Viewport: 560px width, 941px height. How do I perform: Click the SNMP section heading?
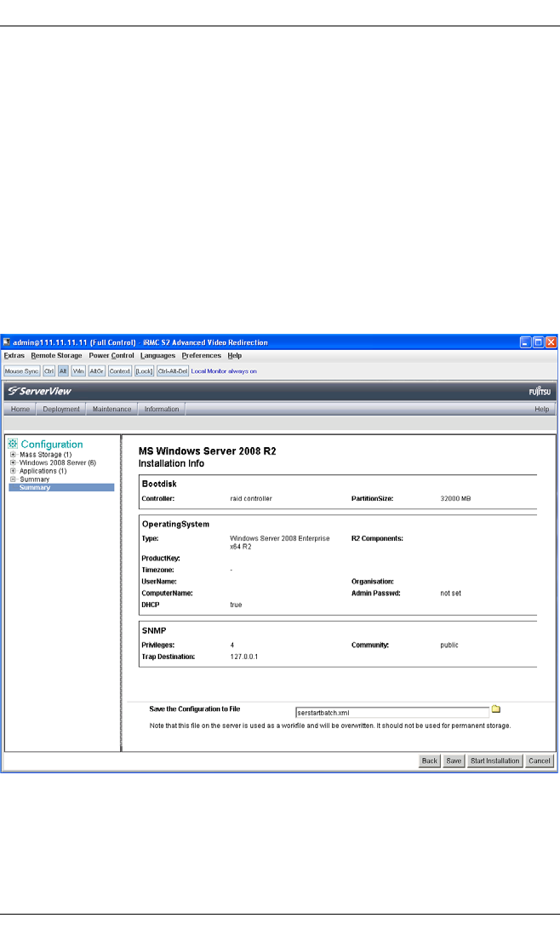click(154, 631)
